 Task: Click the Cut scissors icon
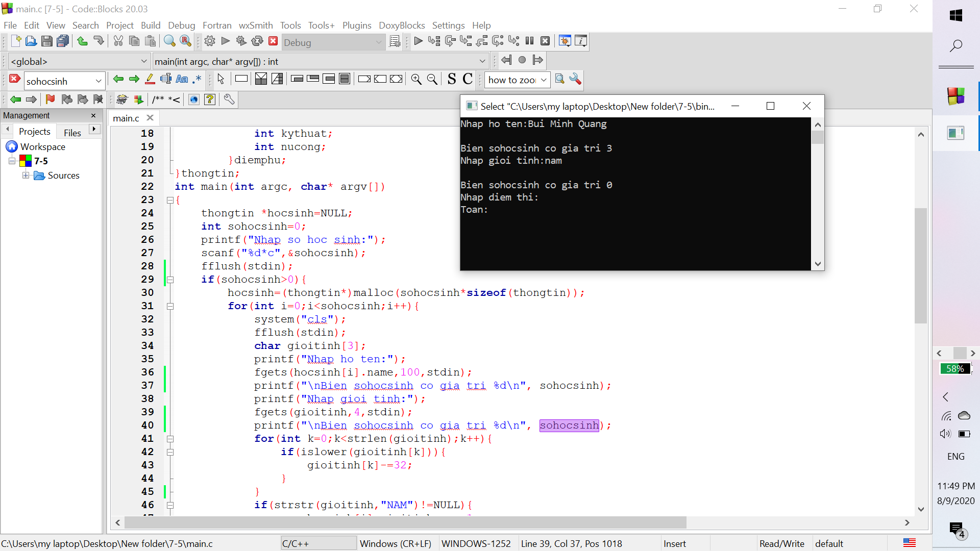click(118, 41)
